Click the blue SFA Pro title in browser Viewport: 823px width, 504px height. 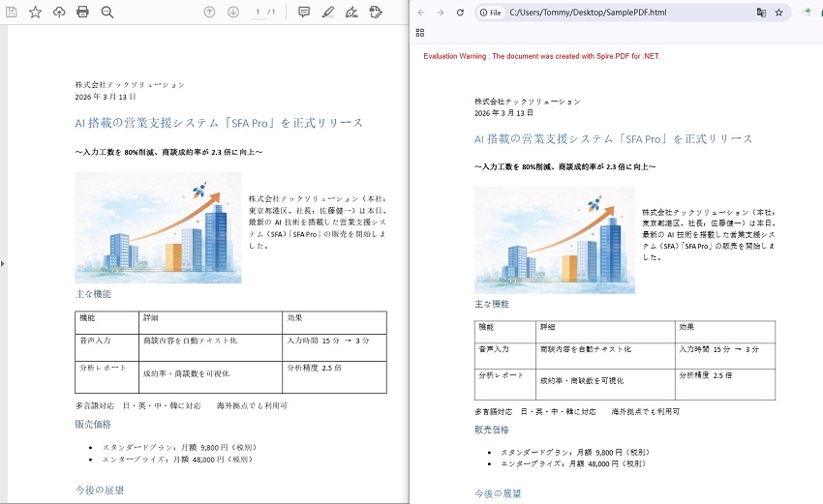(x=614, y=139)
